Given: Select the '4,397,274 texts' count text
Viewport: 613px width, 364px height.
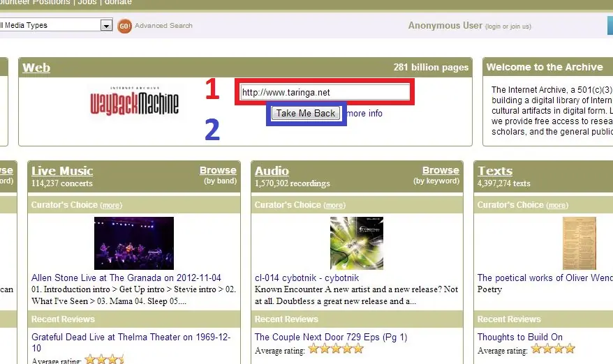Looking at the screenshot, I should (503, 183).
